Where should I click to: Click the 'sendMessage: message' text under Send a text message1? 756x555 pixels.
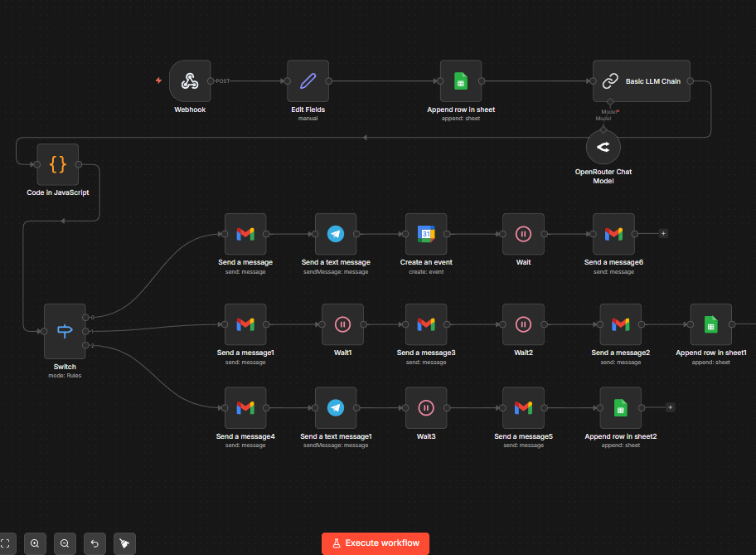[336, 445]
